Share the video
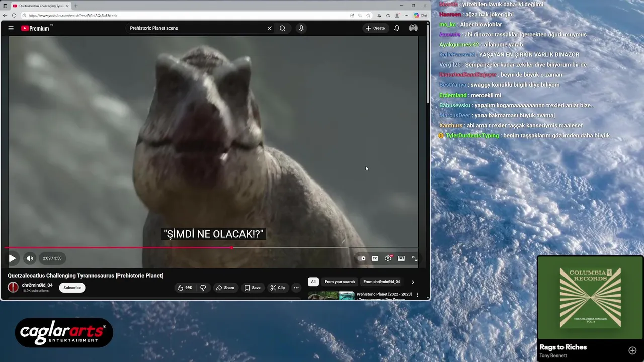This screenshot has width=644, height=362. coord(225,288)
